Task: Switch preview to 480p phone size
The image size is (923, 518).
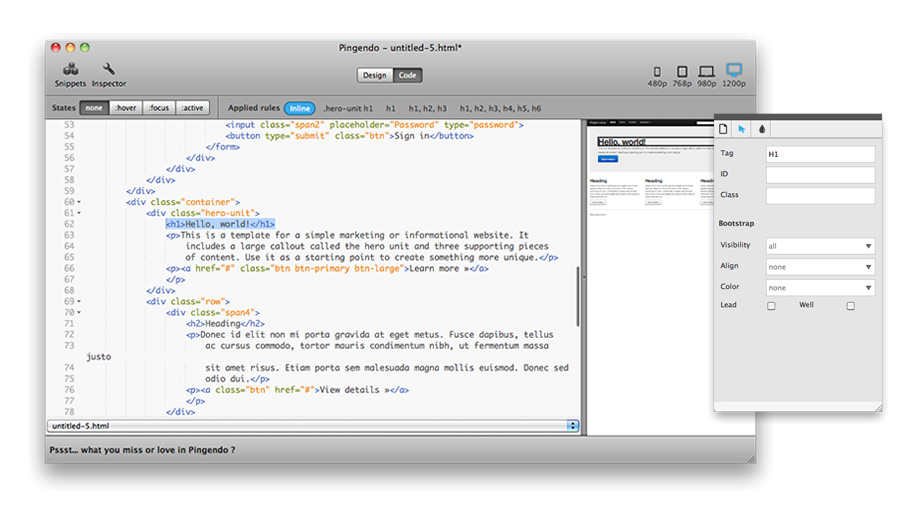Action: (657, 75)
